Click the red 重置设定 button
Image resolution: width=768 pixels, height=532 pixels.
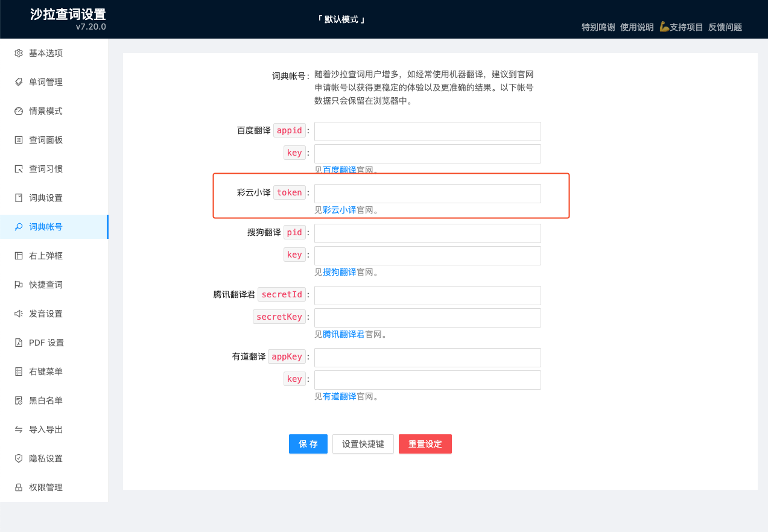(x=425, y=444)
